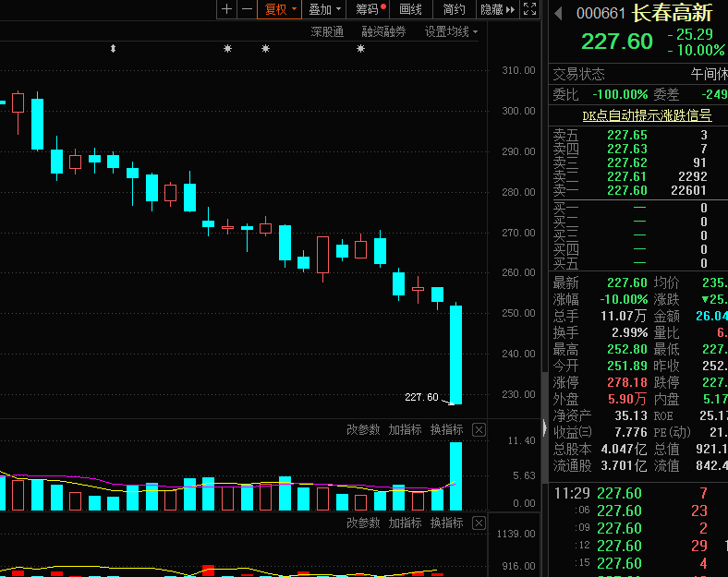Select the 画线 drawing tool
The height and width of the screenshot is (577, 728).
click(411, 9)
